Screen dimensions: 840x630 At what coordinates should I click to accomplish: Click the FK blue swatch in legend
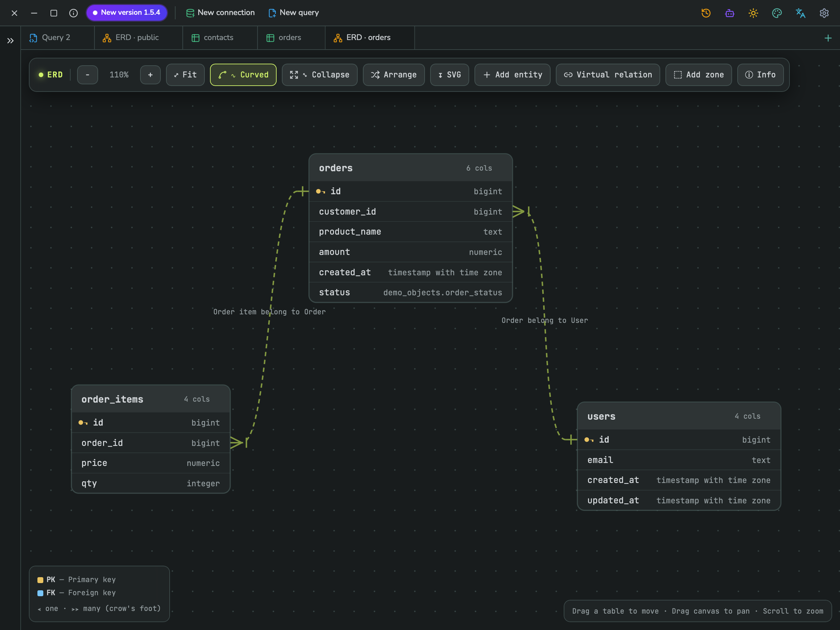[x=40, y=593]
